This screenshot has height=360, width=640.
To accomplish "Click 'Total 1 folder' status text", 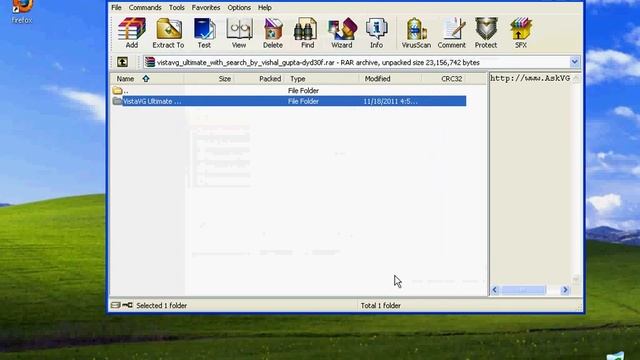I will point(380,305).
